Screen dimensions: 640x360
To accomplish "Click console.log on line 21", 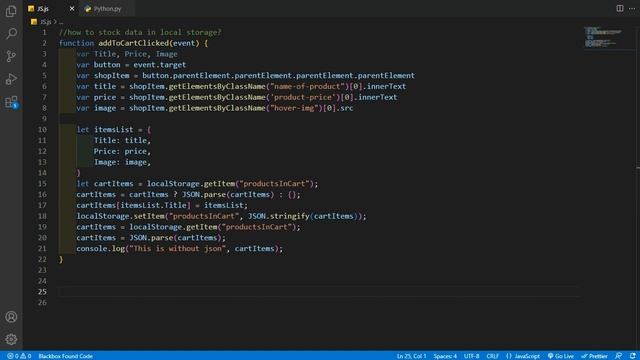I will (100, 249).
